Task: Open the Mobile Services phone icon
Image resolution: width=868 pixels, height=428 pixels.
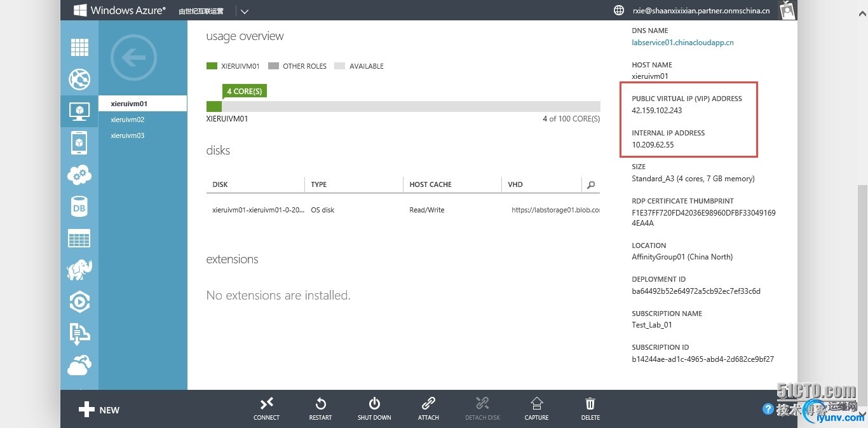Action: point(79,142)
